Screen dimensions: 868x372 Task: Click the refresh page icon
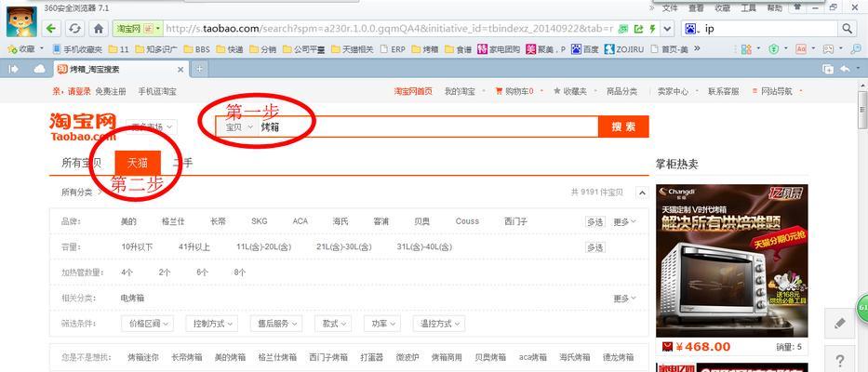click(74, 28)
